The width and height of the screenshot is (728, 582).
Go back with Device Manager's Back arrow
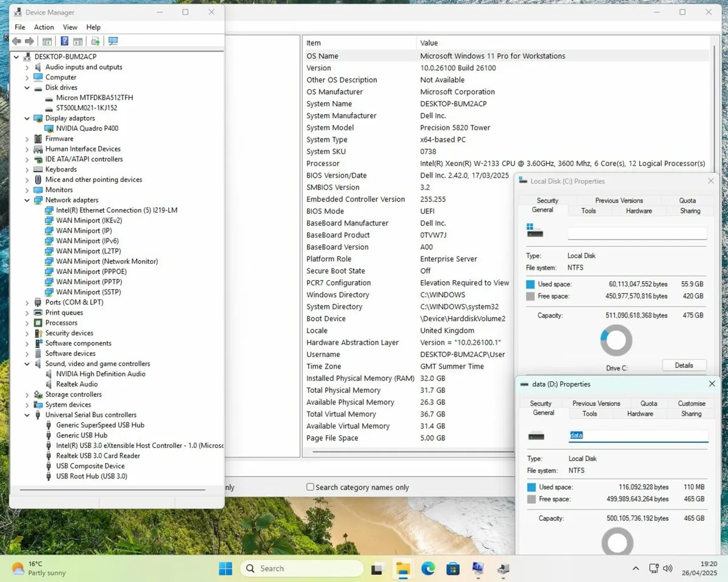coord(17,41)
